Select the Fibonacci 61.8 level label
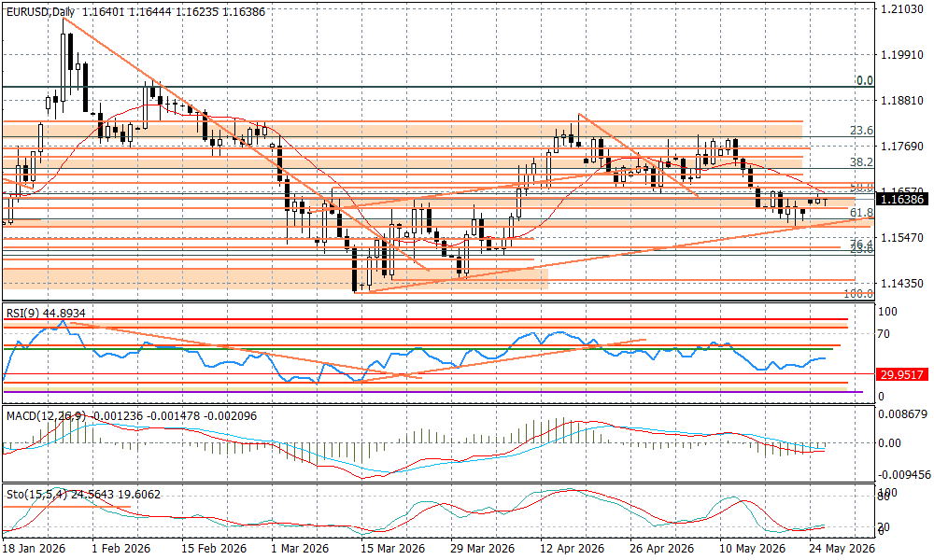Image resolution: width=934 pixels, height=560 pixels. point(861,213)
